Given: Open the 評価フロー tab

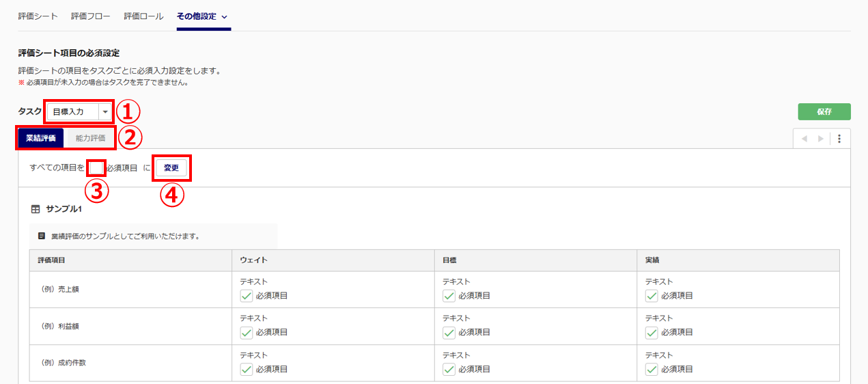Looking at the screenshot, I should 90,16.
